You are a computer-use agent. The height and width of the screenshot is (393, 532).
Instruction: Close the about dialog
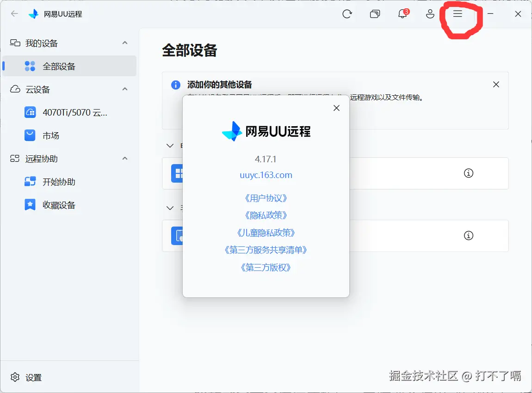[337, 108]
